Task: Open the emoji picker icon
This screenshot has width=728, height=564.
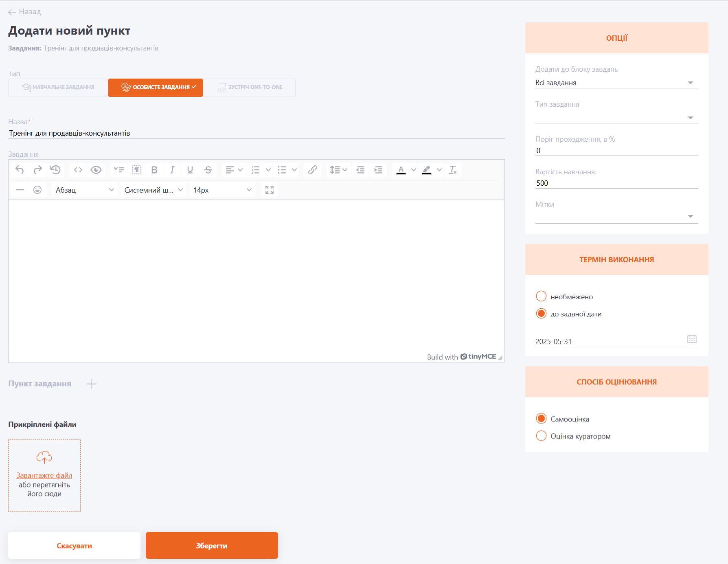Action: (37, 190)
